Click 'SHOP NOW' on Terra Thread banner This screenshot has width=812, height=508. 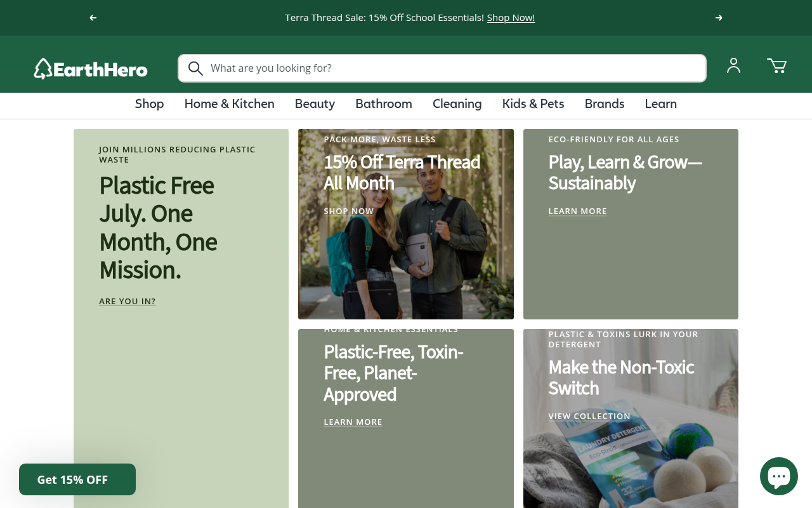tap(349, 211)
